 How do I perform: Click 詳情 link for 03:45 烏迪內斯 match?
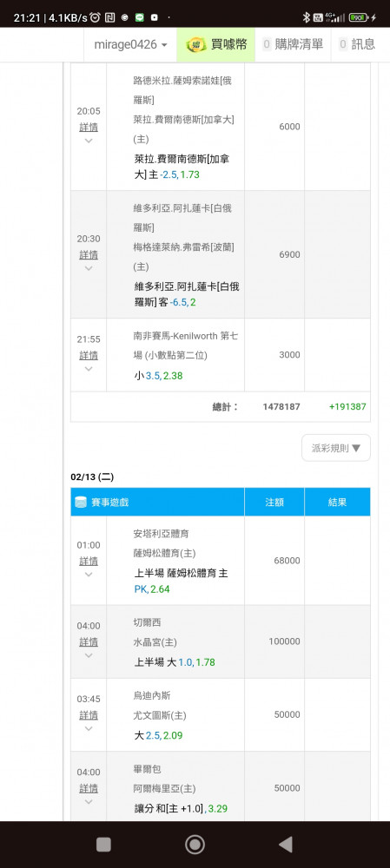89,715
